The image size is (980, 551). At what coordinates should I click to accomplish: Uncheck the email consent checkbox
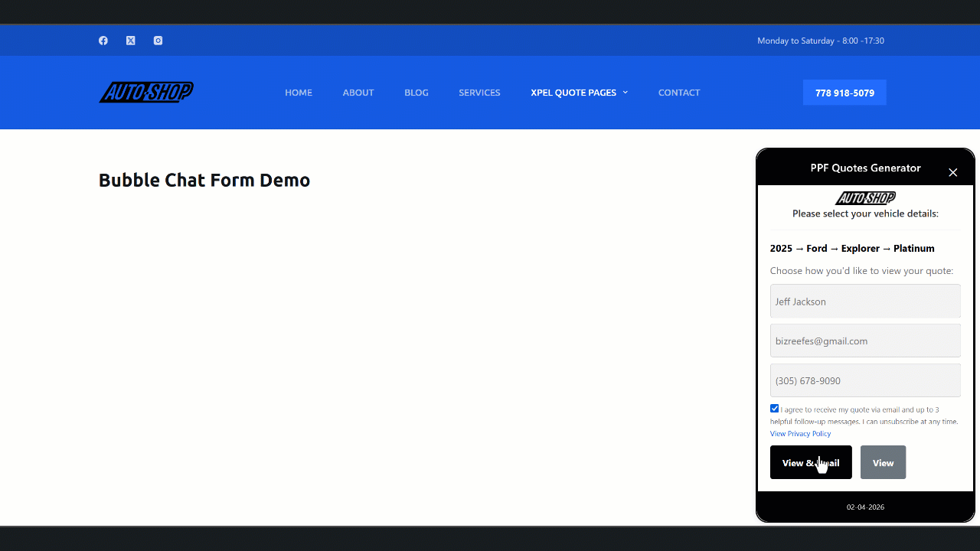pyautogui.click(x=775, y=409)
